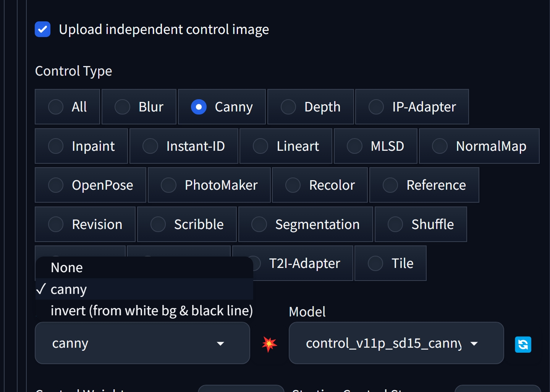This screenshot has height=392, width=550.
Task: Click the blue refresh models icon
Action: tap(523, 344)
